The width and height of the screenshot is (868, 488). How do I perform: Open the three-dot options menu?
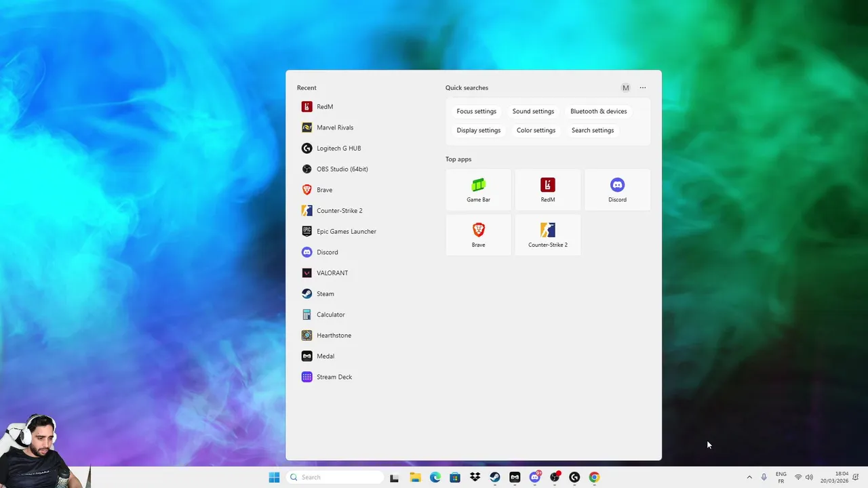click(643, 87)
